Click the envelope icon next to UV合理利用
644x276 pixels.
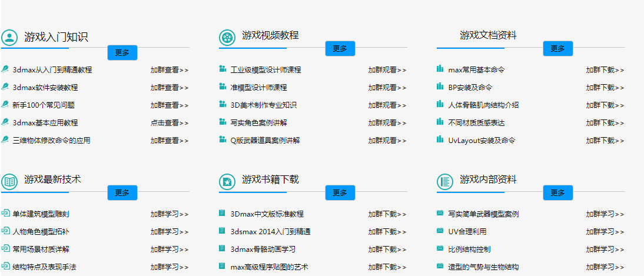tap(440, 231)
